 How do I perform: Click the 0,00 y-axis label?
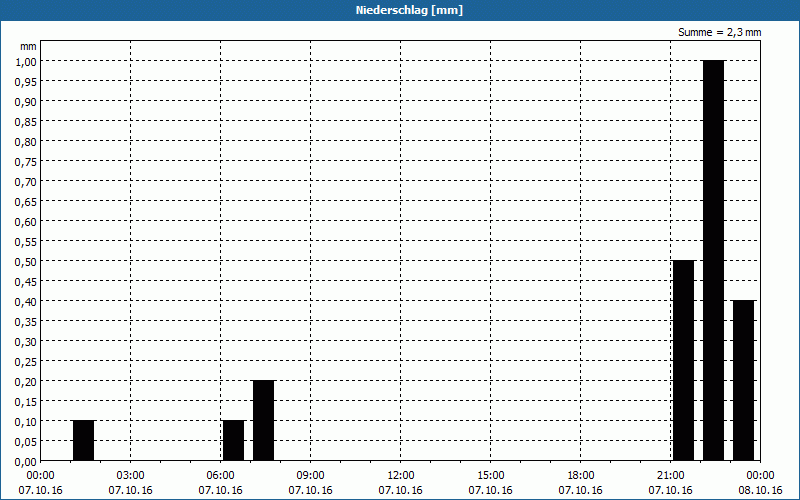point(26,462)
